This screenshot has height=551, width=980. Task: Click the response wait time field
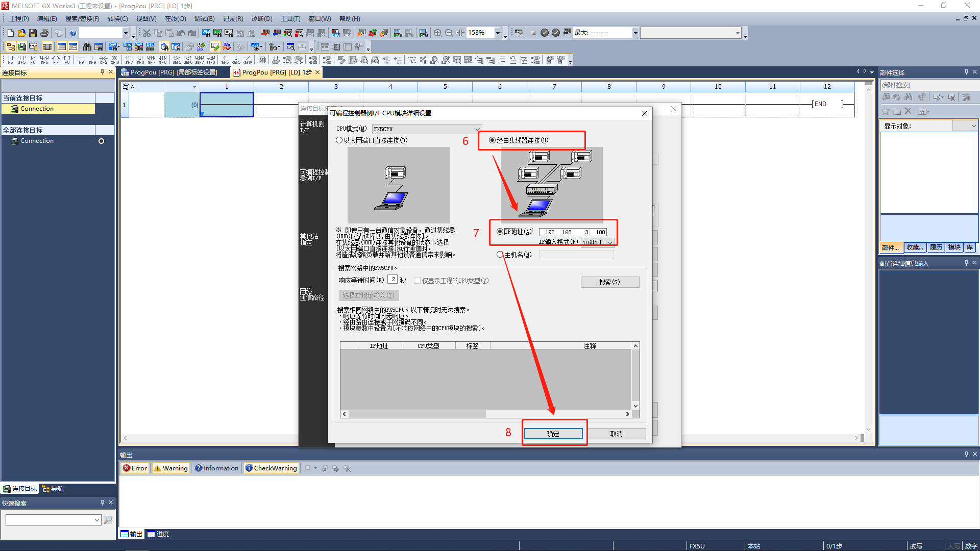pos(393,280)
